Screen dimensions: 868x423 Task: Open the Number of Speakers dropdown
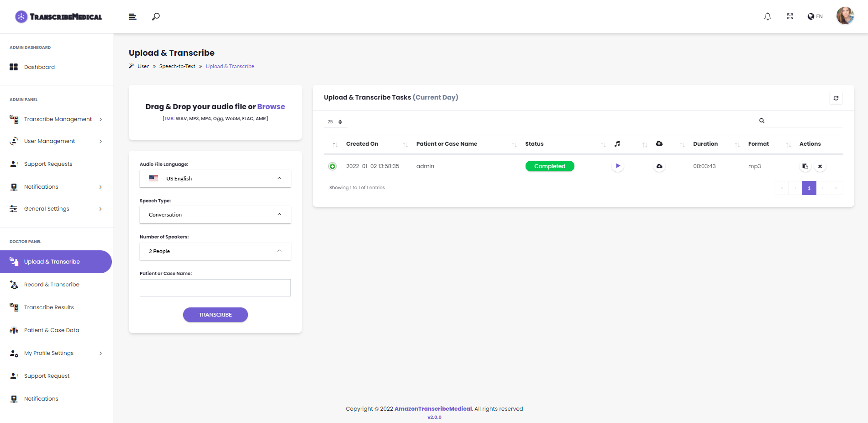[215, 251]
